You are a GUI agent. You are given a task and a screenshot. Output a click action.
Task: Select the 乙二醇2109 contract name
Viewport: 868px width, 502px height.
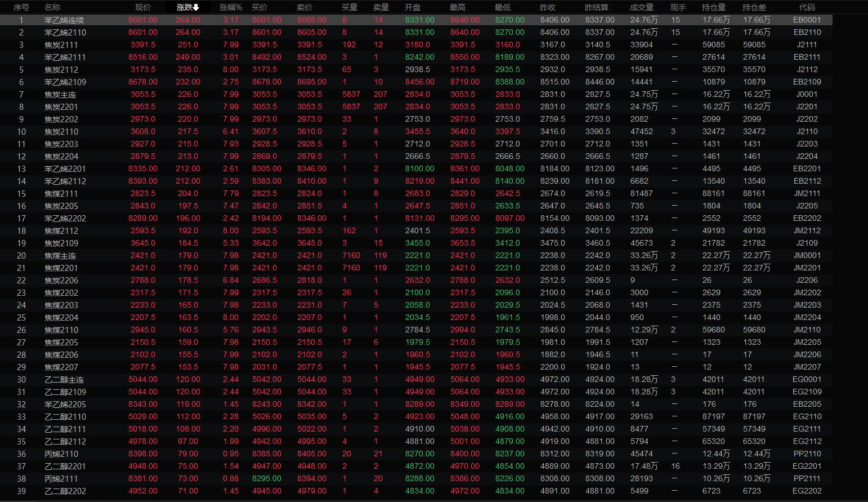65,392
